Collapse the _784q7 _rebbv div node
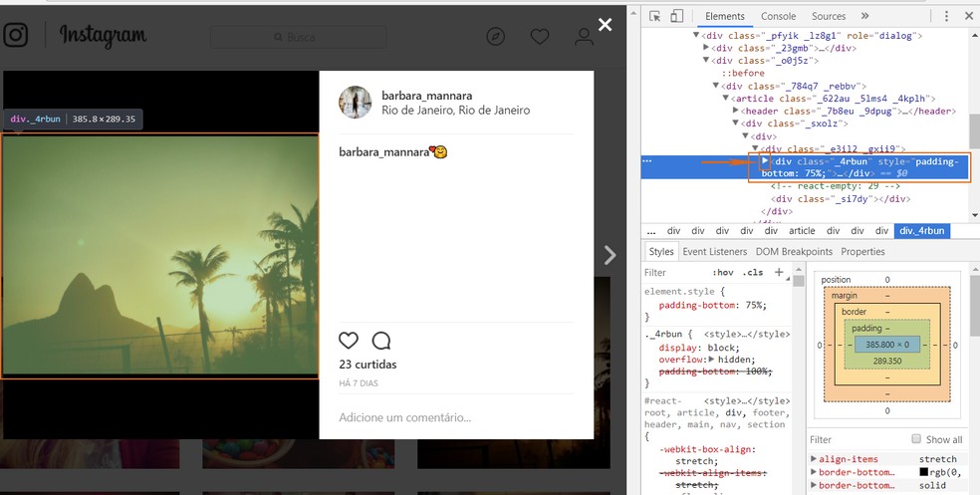This screenshot has width=980, height=495. click(x=716, y=86)
